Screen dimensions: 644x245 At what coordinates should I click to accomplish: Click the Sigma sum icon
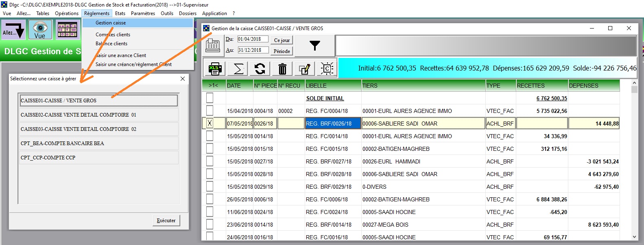coord(238,68)
